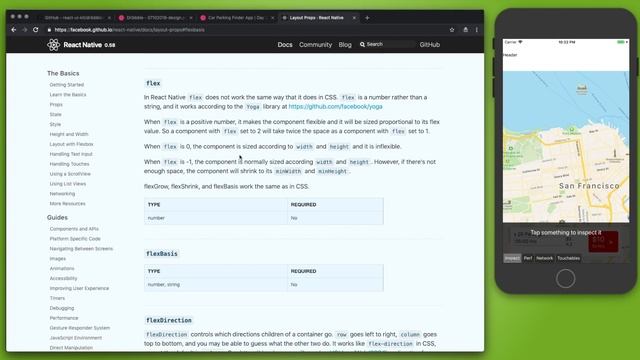Select the Touchables tab in the simulator inspector
Screen dimensions: 640x360
(x=569, y=258)
